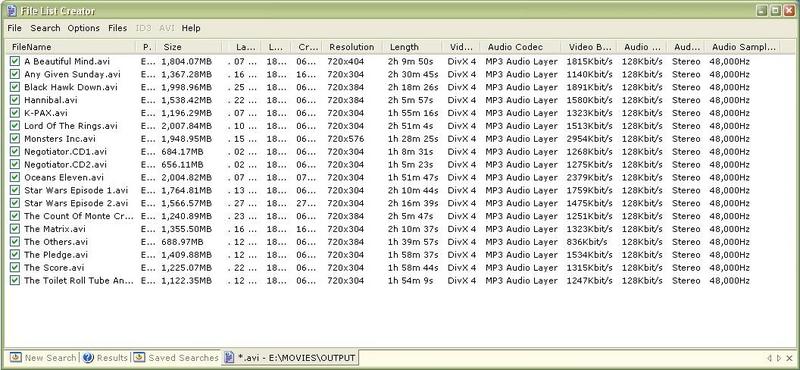Open the Saved Searches tab
The height and width of the screenshot is (370, 800).
pyautogui.click(x=177, y=358)
